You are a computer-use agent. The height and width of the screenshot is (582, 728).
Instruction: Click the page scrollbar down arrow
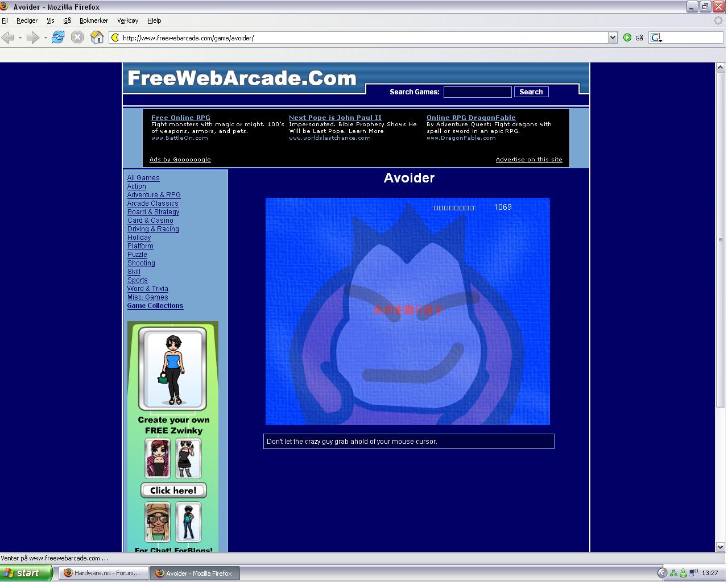(721, 547)
